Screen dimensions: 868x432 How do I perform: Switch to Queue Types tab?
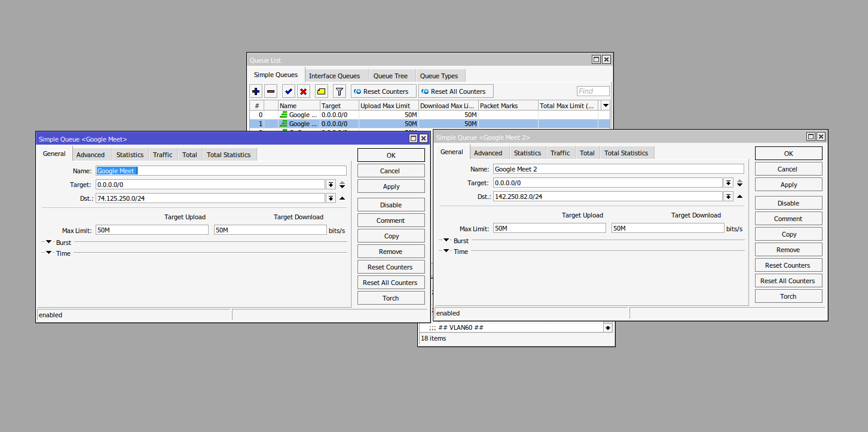(x=439, y=76)
